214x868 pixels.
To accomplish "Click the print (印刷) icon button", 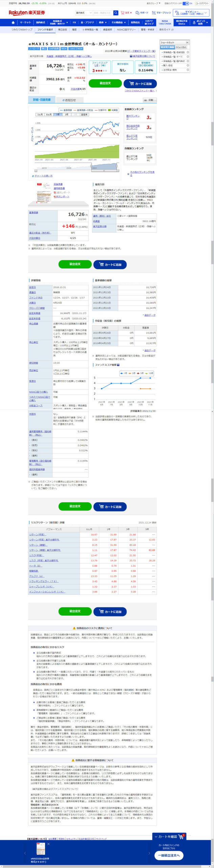I will click(x=150, y=100).
